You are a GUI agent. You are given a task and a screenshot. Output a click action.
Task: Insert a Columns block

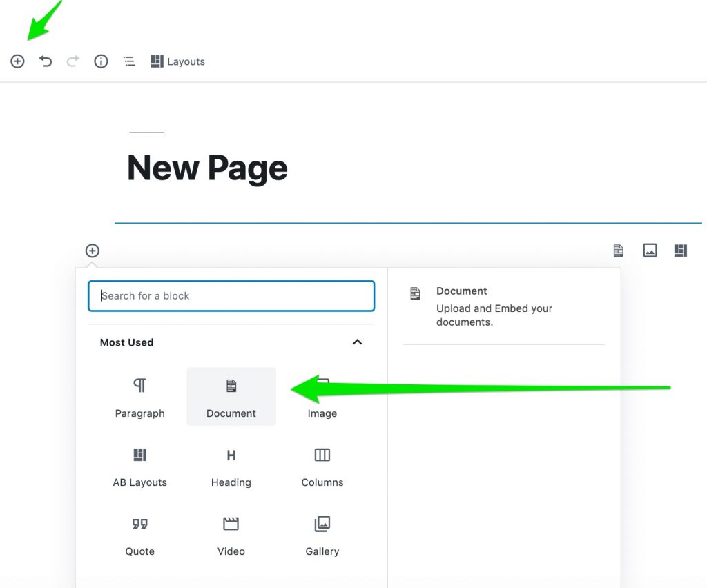[322, 466]
